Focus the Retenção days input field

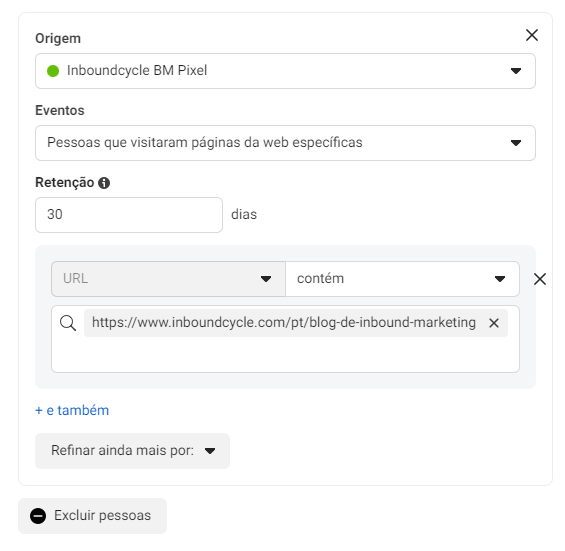(x=129, y=215)
